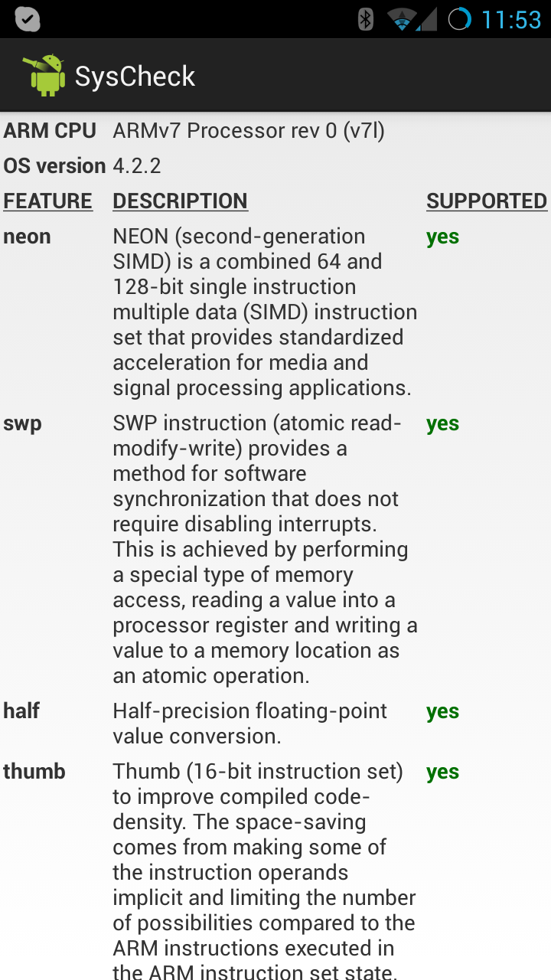
Task: Tap the SysCheck Android app icon
Action: (45, 75)
